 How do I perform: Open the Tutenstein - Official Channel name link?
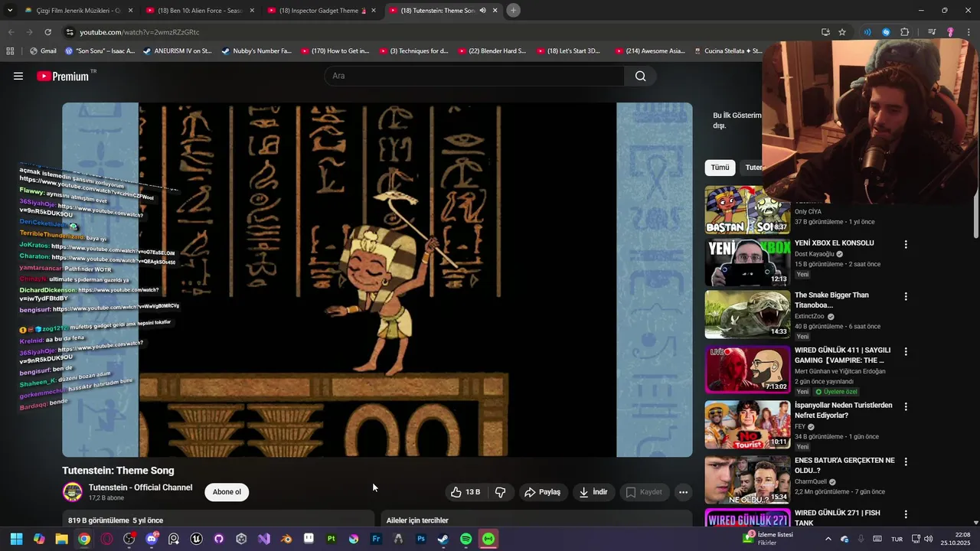[140, 487]
